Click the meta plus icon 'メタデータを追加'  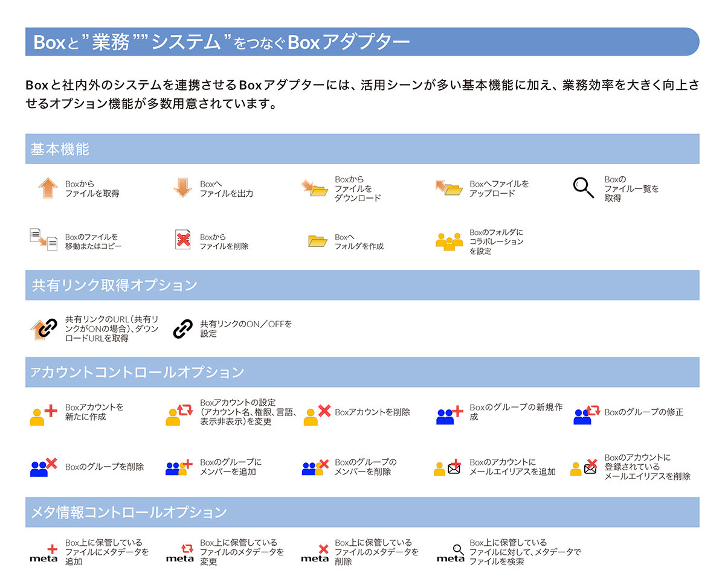[43, 553]
